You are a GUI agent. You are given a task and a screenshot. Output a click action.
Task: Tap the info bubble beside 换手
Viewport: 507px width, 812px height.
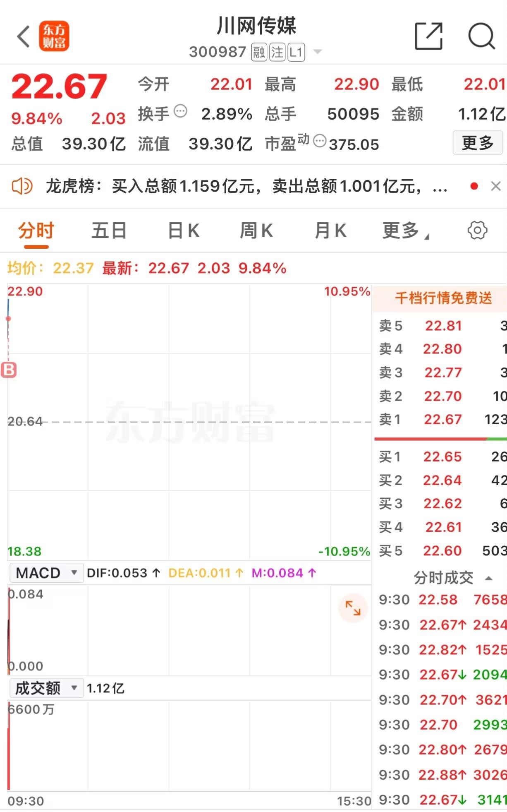point(180,111)
